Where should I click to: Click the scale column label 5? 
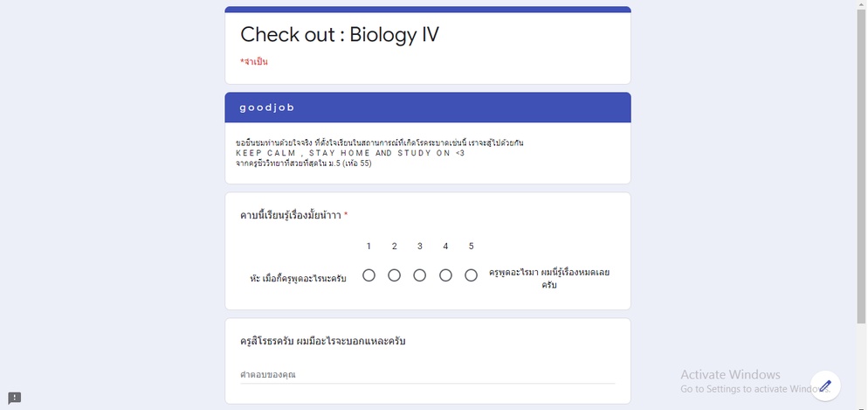[x=471, y=246]
